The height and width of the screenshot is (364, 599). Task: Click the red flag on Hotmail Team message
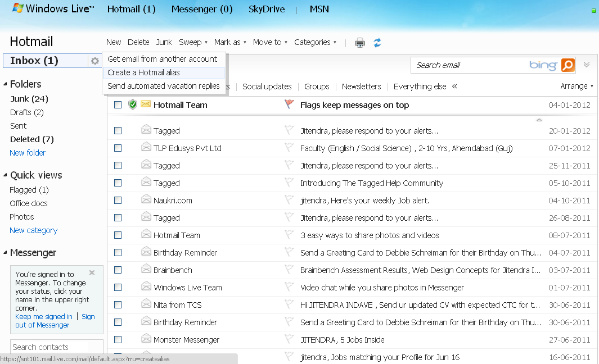289,104
